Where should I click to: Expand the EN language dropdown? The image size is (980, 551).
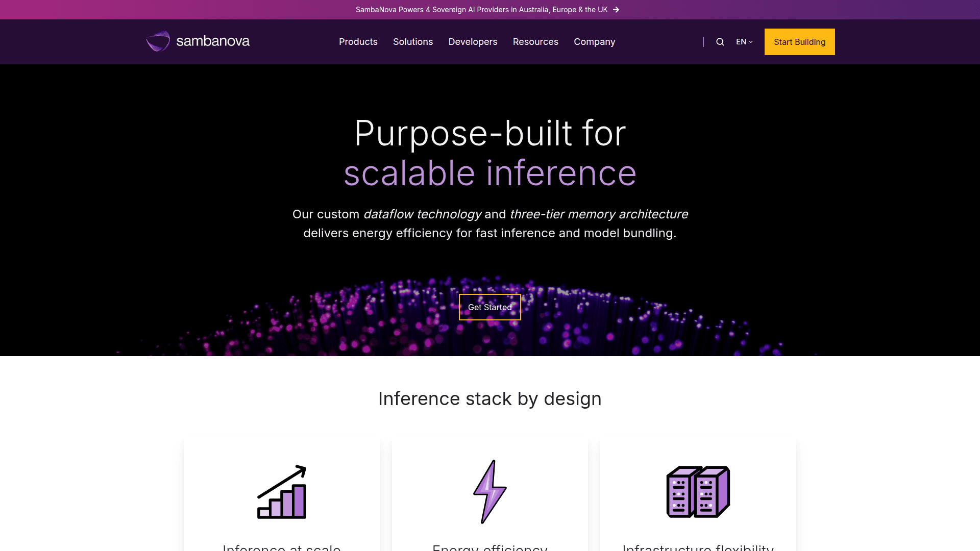click(x=744, y=42)
